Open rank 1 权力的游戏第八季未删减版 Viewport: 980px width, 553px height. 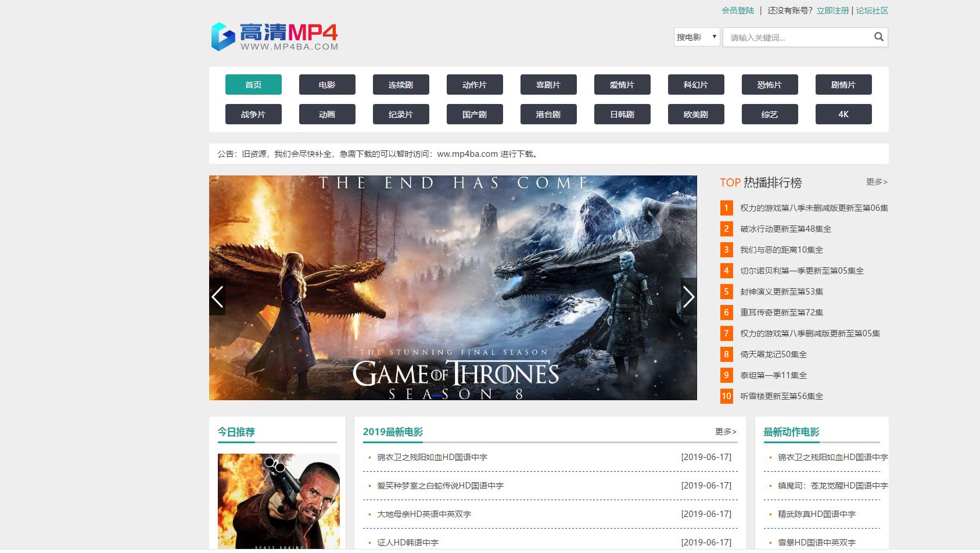point(814,208)
